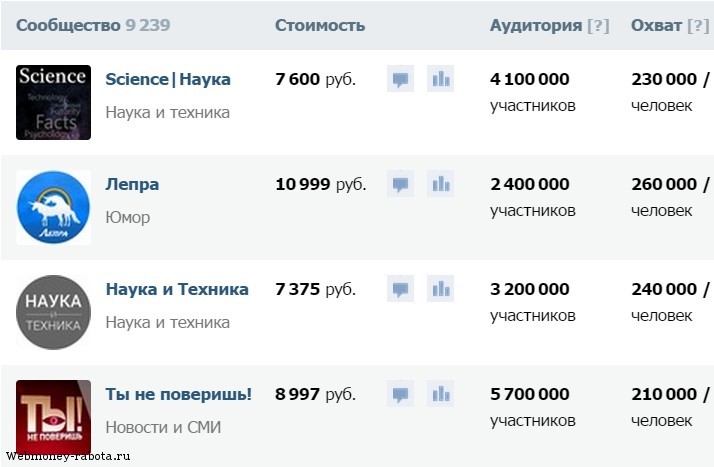Click the help [?] next to Охват
This screenshot has width=714, height=467.
(x=698, y=26)
